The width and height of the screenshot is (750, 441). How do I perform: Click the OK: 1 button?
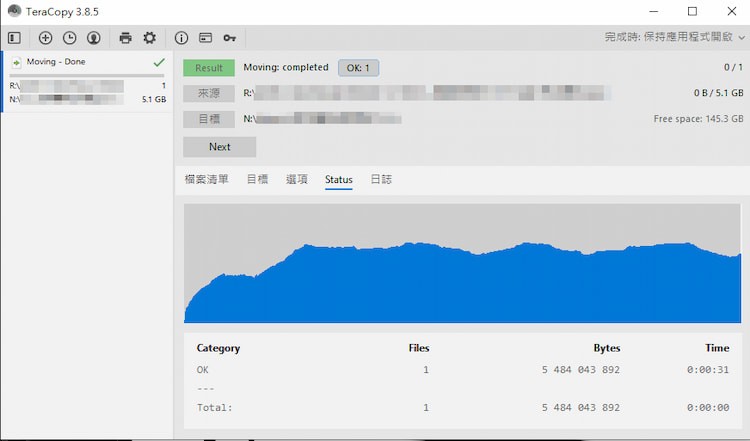pyautogui.click(x=358, y=68)
